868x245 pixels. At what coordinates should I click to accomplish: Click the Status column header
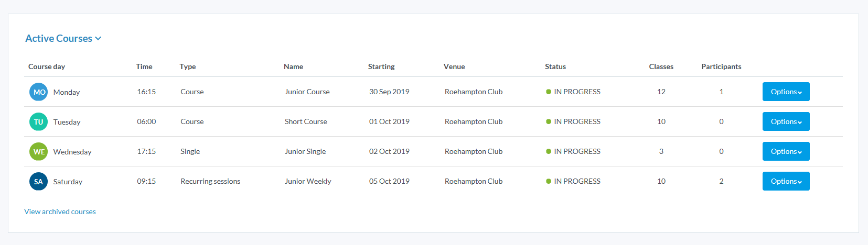tap(555, 66)
